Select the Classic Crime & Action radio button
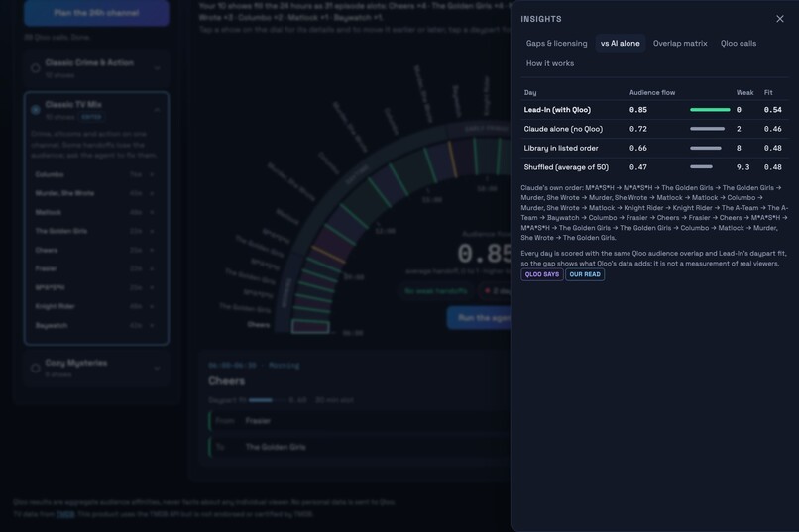 pos(35,68)
